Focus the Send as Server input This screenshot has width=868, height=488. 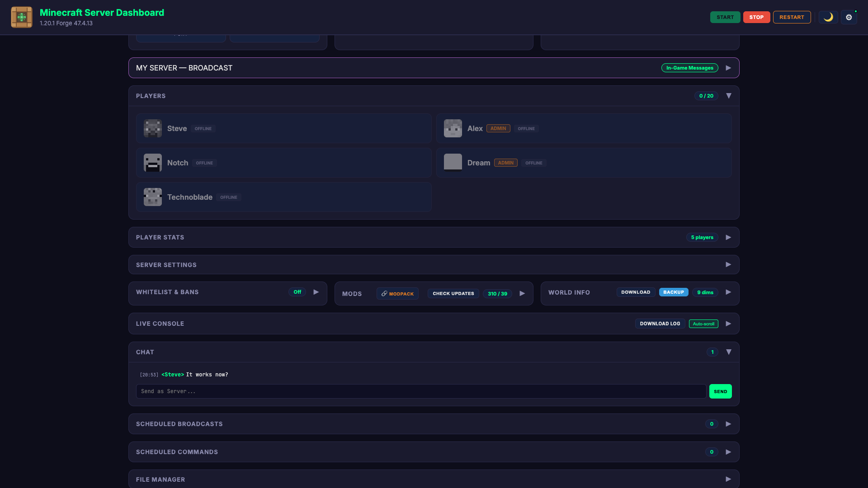tap(420, 391)
